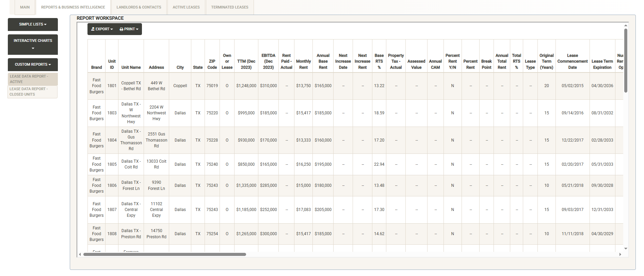Expand the Simple Lists menu
The image size is (644, 276).
point(33,25)
